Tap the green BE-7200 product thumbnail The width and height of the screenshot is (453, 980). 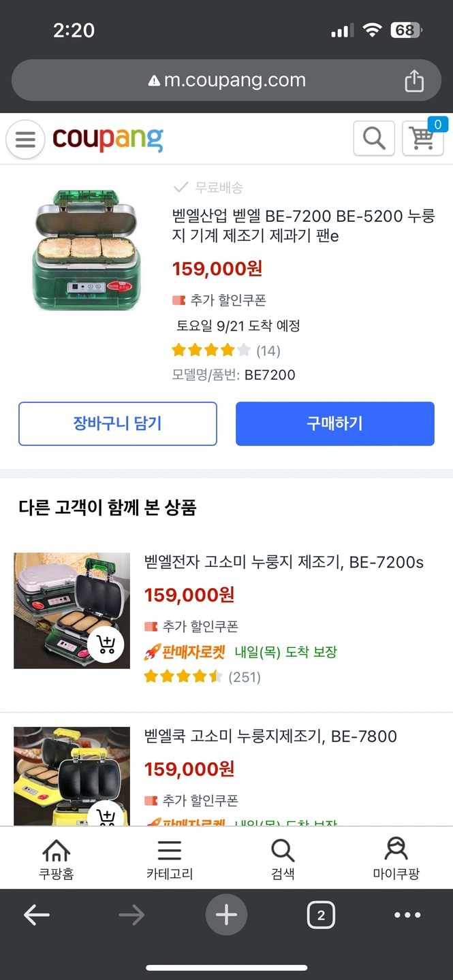(x=87, y=250)
